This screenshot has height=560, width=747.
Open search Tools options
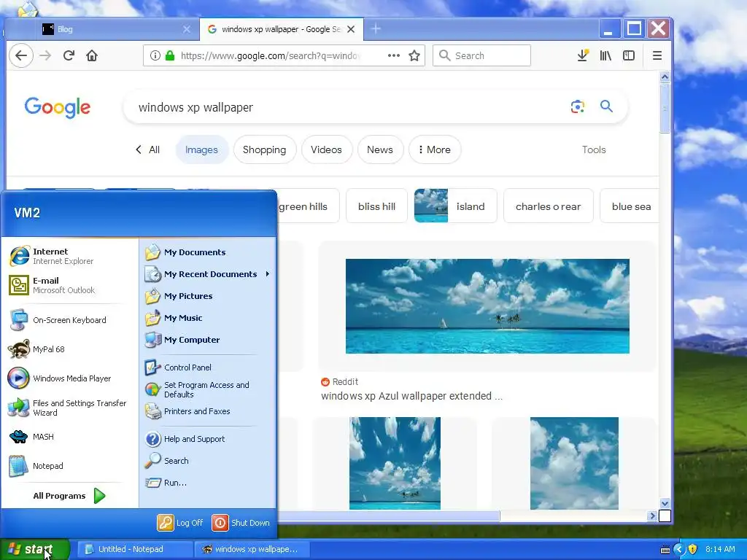594,149
